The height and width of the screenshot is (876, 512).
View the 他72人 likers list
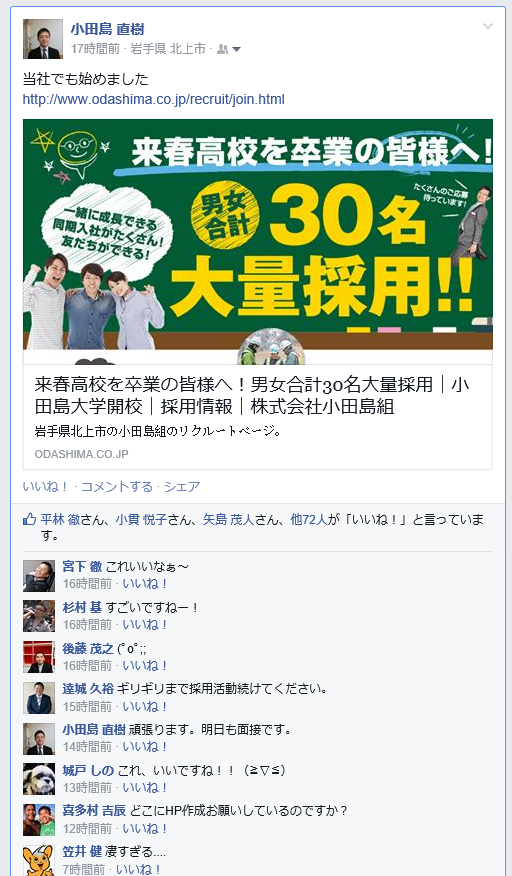point(309,520)
